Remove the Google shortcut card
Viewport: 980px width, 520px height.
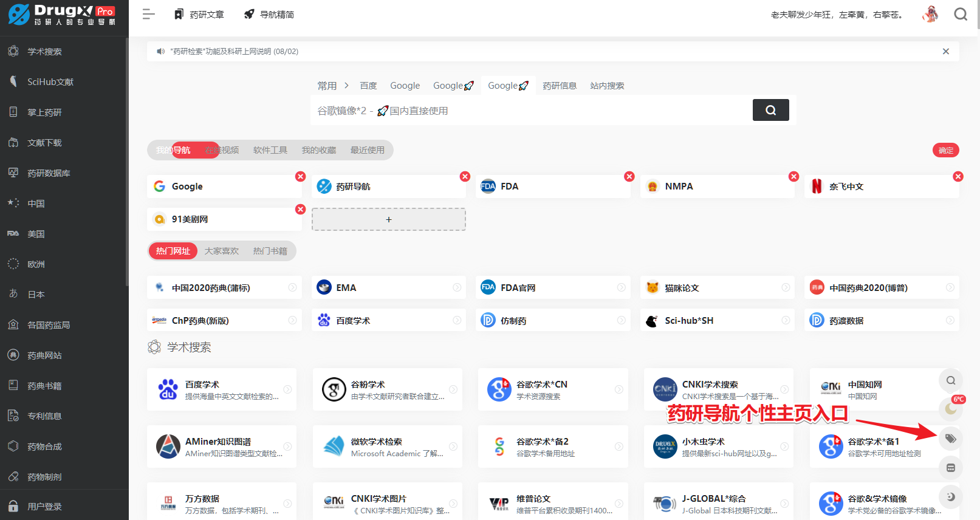coord(300,176)
